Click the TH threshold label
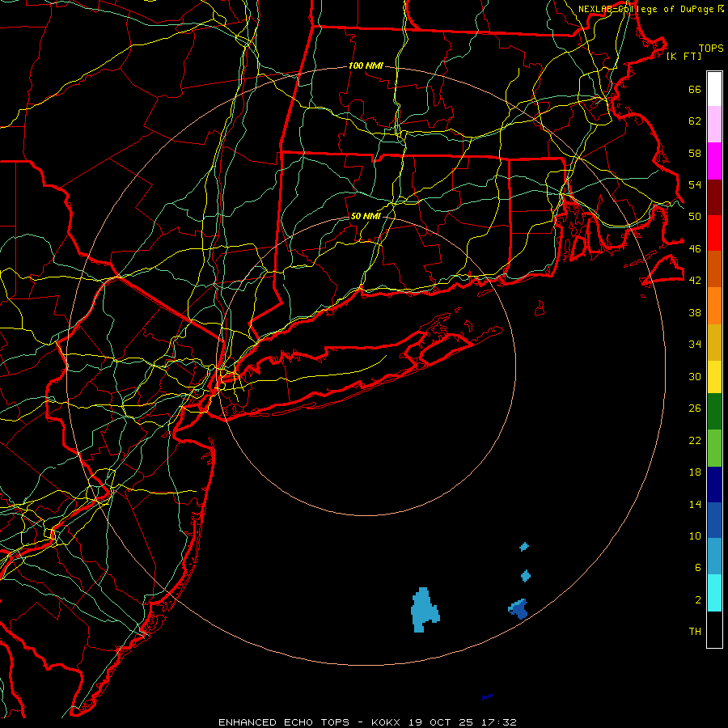Screen dimensions: 728x728 click(695, 632)
